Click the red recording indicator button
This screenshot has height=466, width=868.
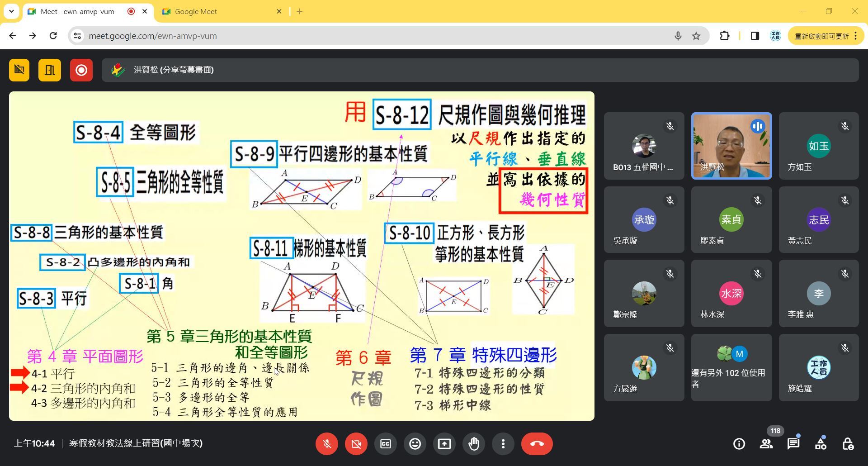81,70
